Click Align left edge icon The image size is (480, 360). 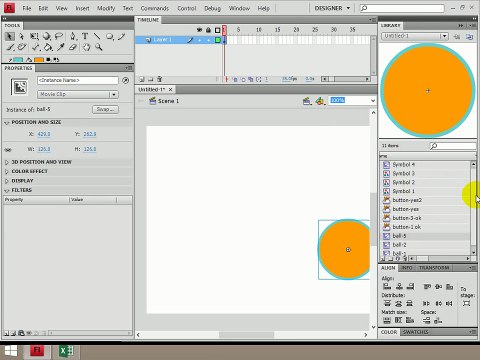(x=387, y=286)
